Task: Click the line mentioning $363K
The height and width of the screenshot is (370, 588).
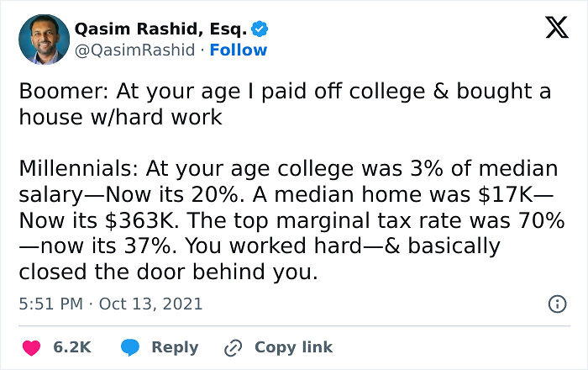Action: tap(286, 220)
